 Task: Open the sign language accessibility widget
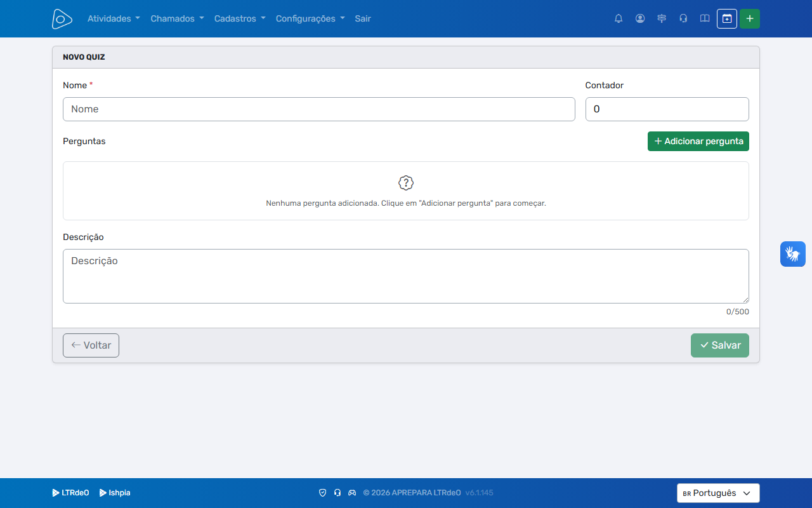pyautogui.click(x=793, y=254)
